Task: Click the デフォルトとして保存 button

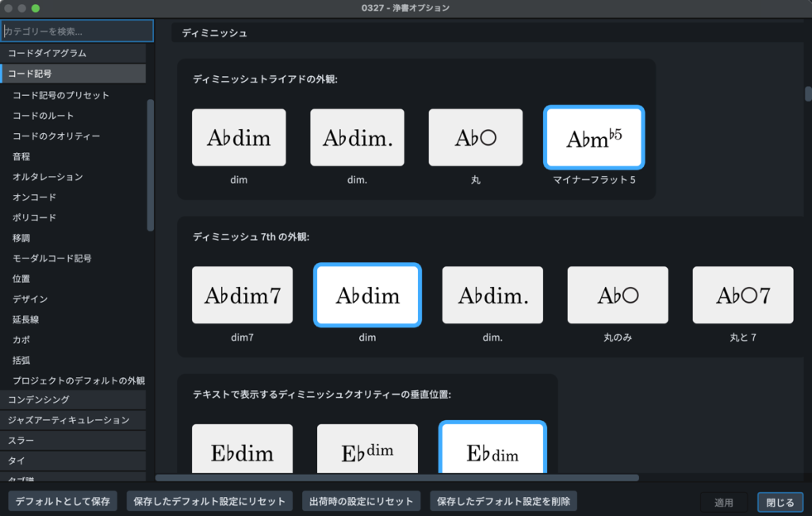Action: click(x=63, y=502)
